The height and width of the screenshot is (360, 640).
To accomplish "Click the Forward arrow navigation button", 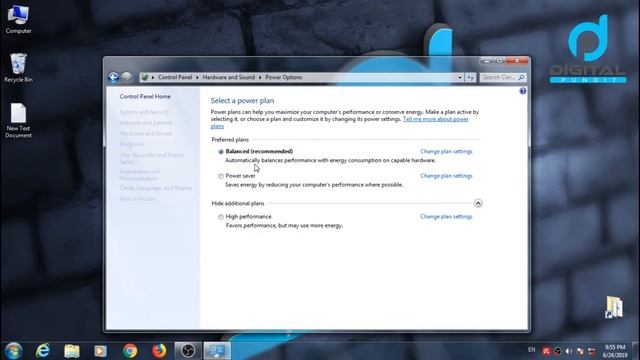I will tap(127, 77).
